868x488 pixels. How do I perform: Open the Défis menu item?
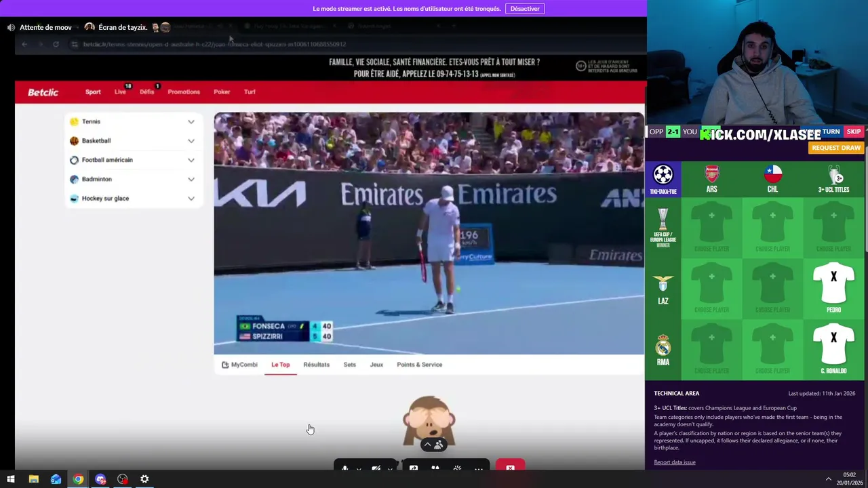click(x=147, y=92)
